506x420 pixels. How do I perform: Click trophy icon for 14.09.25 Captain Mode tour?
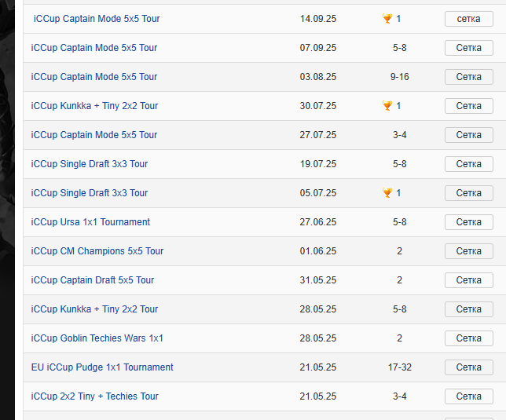(x=387, y=19)
